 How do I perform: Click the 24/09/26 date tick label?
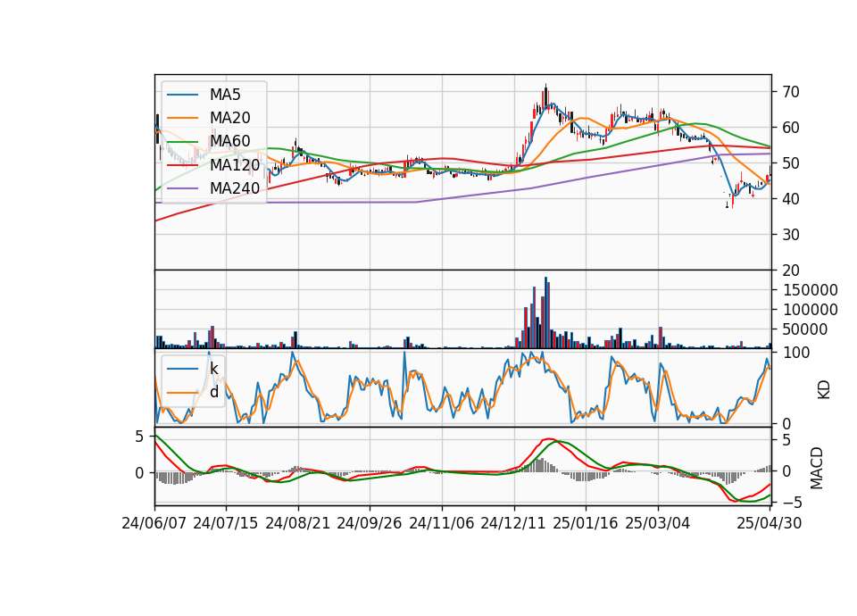[x=369, y=523]
